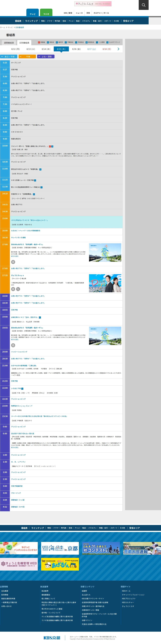This screenshot has width=161, height=644.
Task: Open the 京都大会速報 banner
Action: (x=142, y=548)
